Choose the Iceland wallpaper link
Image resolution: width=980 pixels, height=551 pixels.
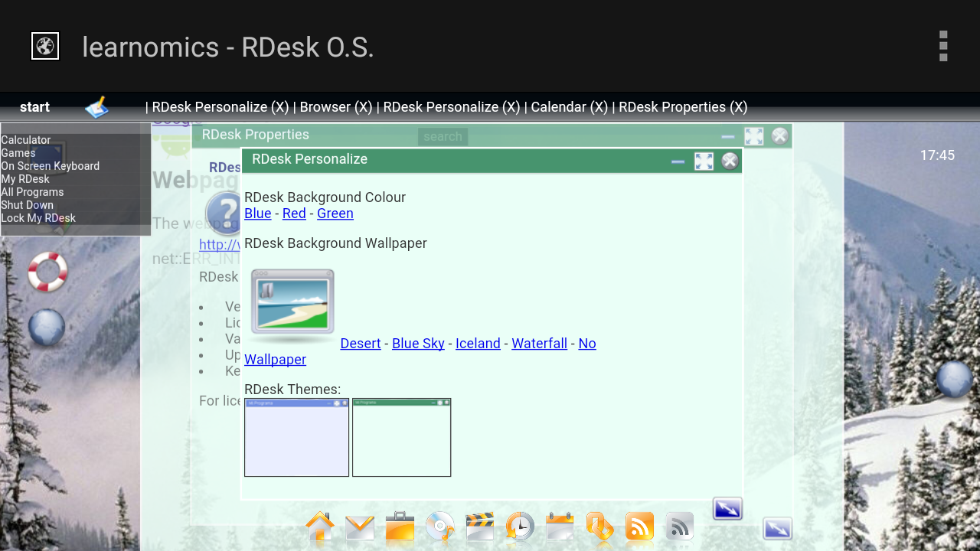[478, 344]
